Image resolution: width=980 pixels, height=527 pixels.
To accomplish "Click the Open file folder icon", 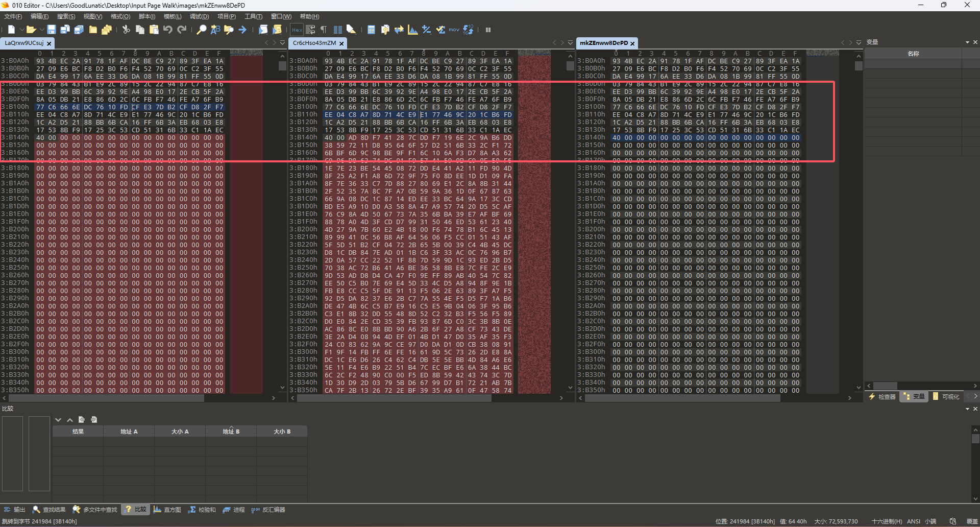I will tap(31, 30).
